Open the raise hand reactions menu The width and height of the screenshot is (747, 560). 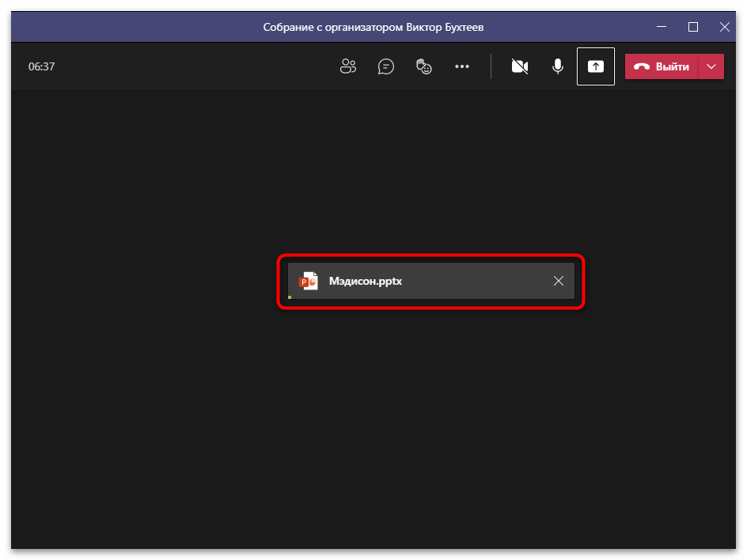(424, 66)
